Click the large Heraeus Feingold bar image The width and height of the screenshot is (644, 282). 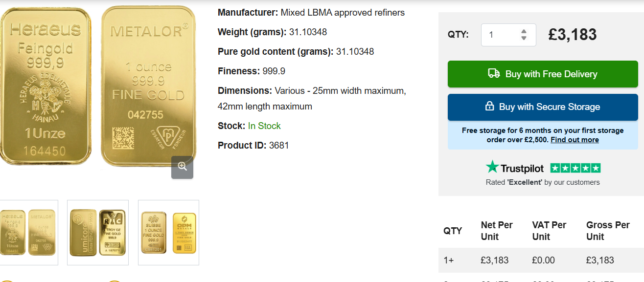click(45, 86)
